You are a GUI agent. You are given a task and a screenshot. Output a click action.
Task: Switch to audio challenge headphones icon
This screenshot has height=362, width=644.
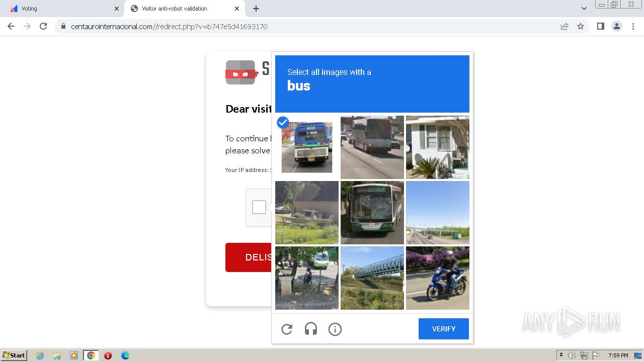coord(311,329)
